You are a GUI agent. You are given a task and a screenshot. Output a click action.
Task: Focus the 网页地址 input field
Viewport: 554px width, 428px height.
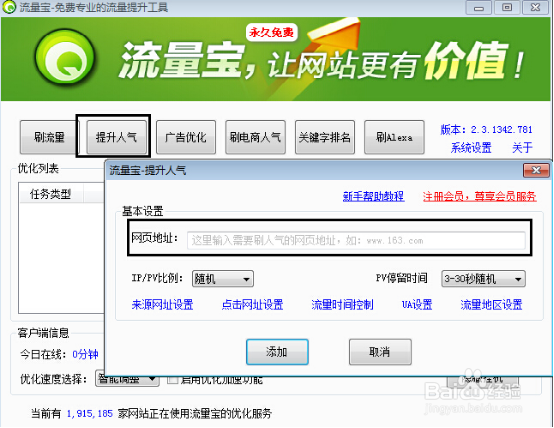tap(356, 241)
